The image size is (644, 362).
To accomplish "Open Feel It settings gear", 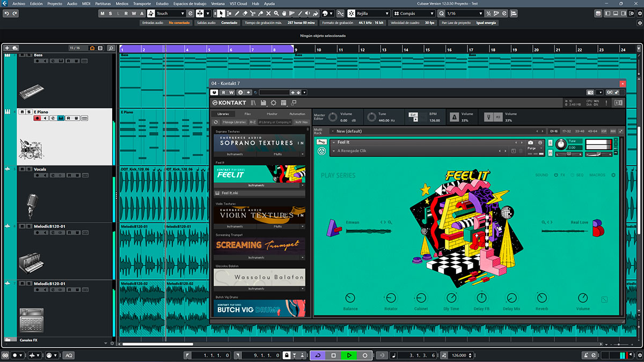I will click(x=613, y=175).
